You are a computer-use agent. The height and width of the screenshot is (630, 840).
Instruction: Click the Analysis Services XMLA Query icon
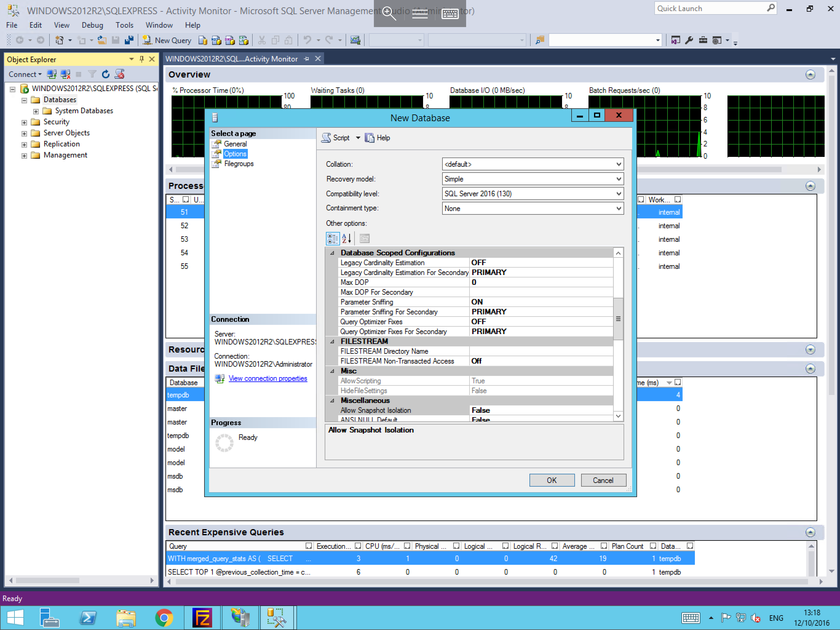tap(244, 40)
